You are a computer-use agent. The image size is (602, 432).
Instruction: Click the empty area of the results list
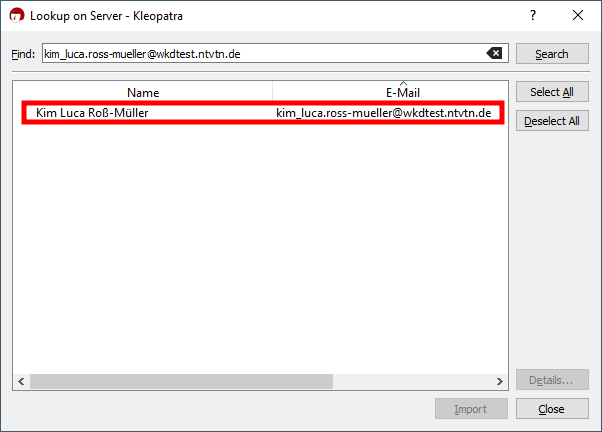pyautogui.click(x=260, y=250)
